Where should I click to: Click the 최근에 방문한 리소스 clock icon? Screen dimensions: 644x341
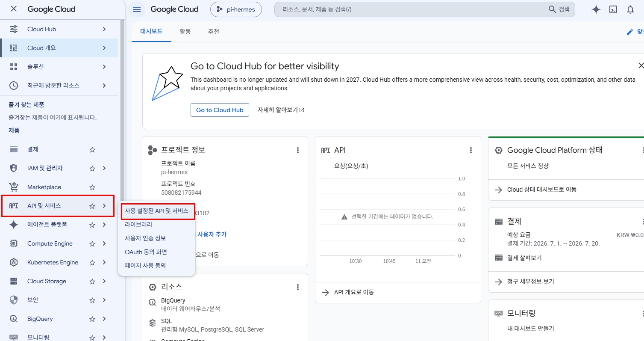coord(14,86)
